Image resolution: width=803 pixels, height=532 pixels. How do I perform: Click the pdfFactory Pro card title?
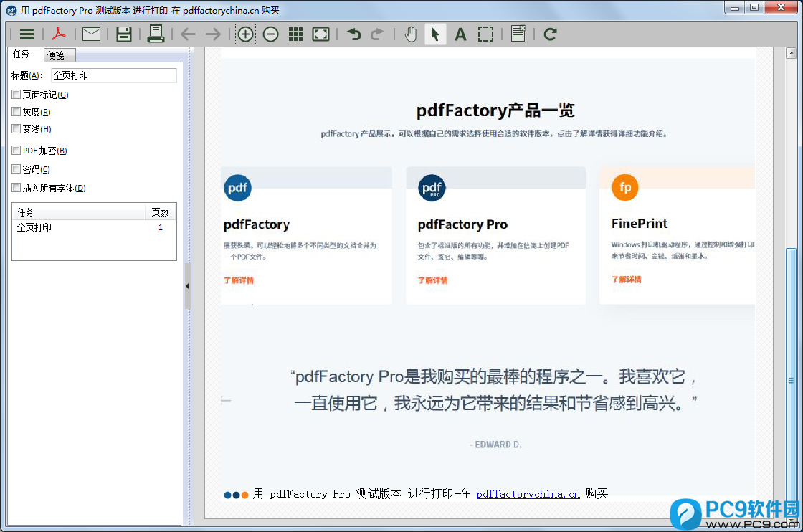[462, 225]
